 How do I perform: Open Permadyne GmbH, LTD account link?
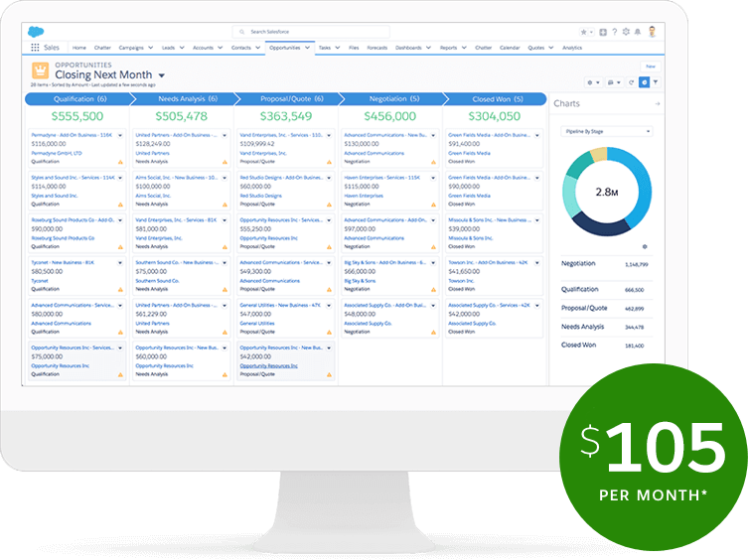click(57, 154)
